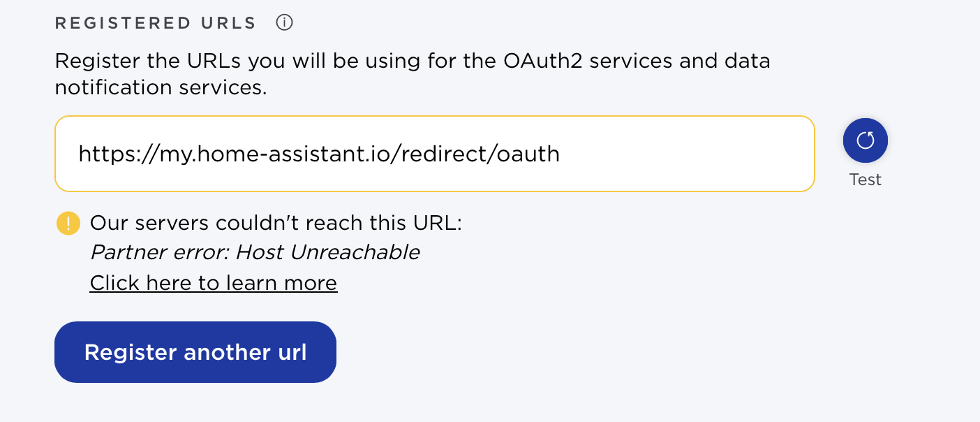Click the "REGISTERED URLS" section heading
The width and height of the screenshot is (980, 422).
pyautogui.click(x=156, y=23)
